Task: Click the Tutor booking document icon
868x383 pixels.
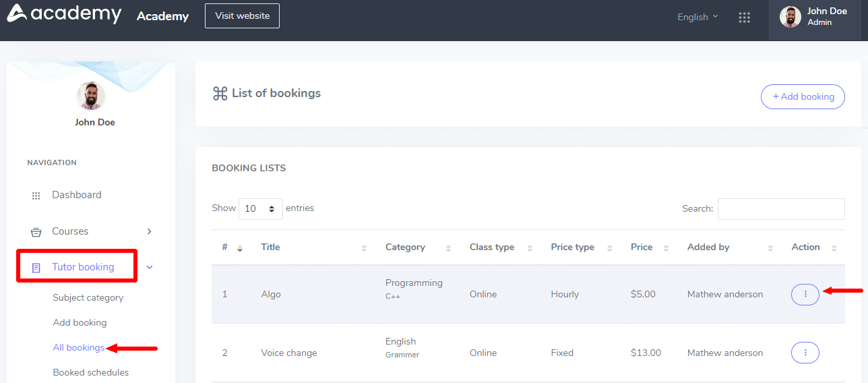Action: coord(36,268)
